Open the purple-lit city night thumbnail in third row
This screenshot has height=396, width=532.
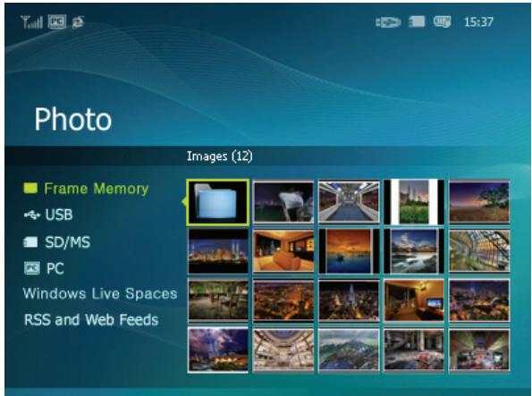(x=479, y=301)
